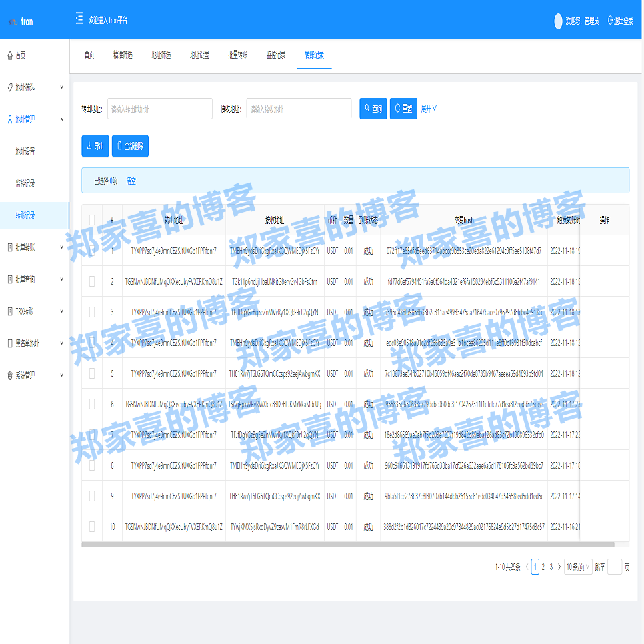Select the checkbox for row 10

(92, 527)
